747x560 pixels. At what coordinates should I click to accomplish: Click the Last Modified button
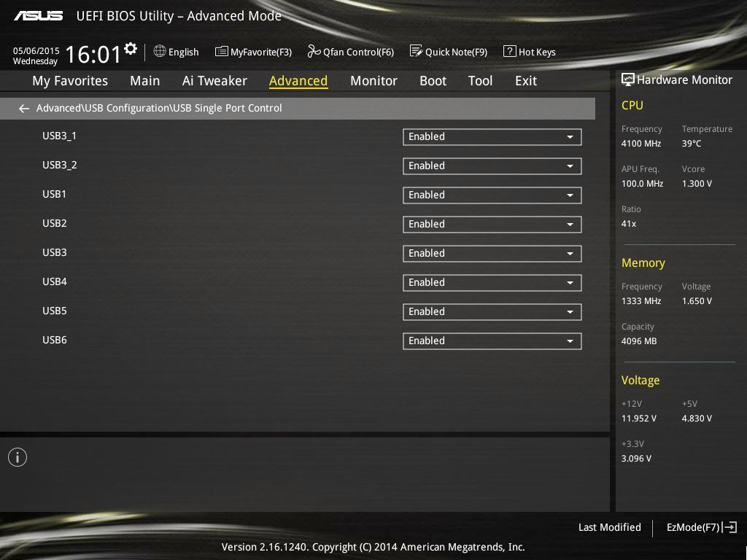[x=609, y=527]
